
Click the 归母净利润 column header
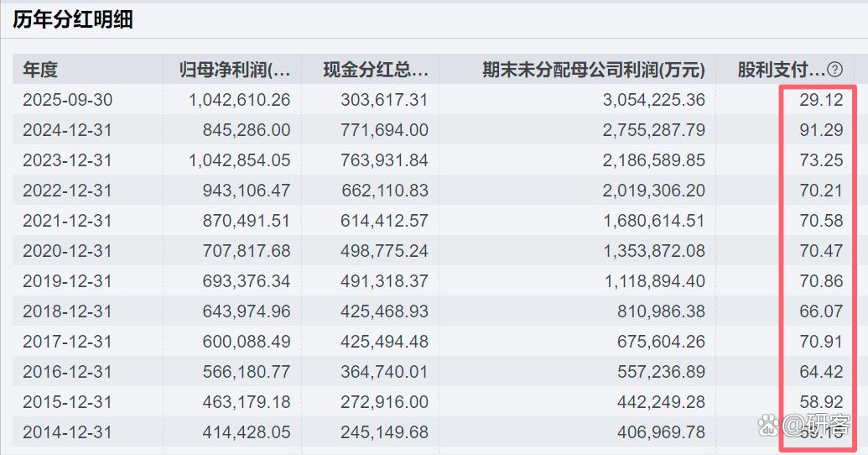coord(234,70)
